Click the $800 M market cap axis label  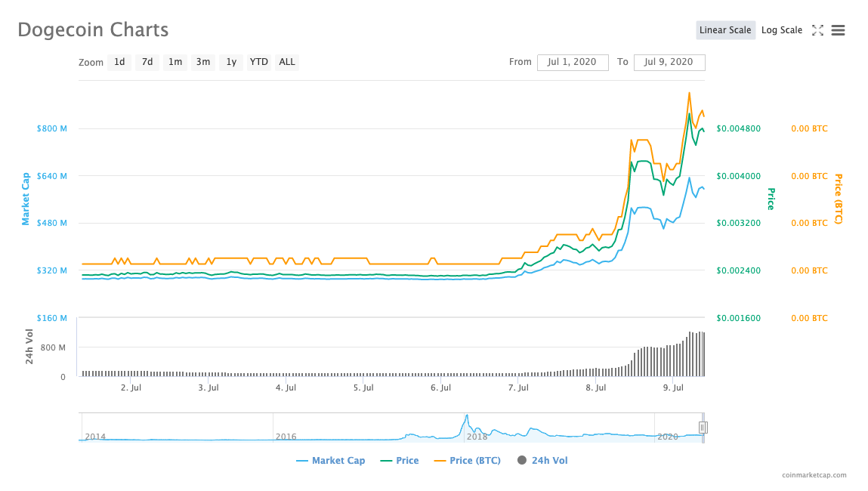(51, 128)
